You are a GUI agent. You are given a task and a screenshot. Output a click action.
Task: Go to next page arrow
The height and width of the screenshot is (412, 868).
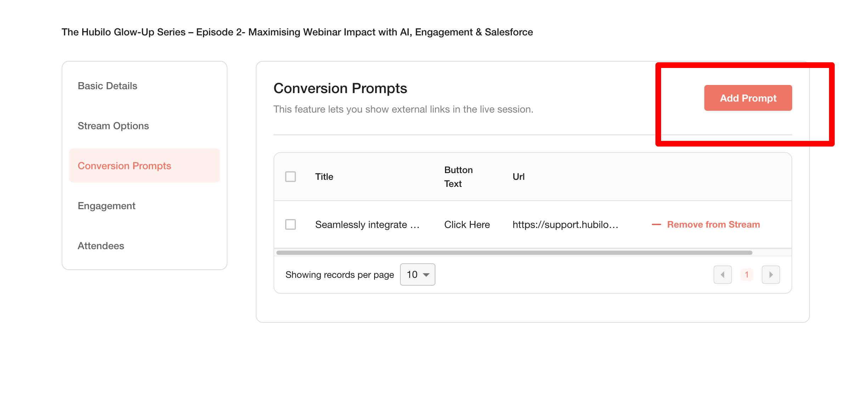pyautogui.click(x=771, y=275)
